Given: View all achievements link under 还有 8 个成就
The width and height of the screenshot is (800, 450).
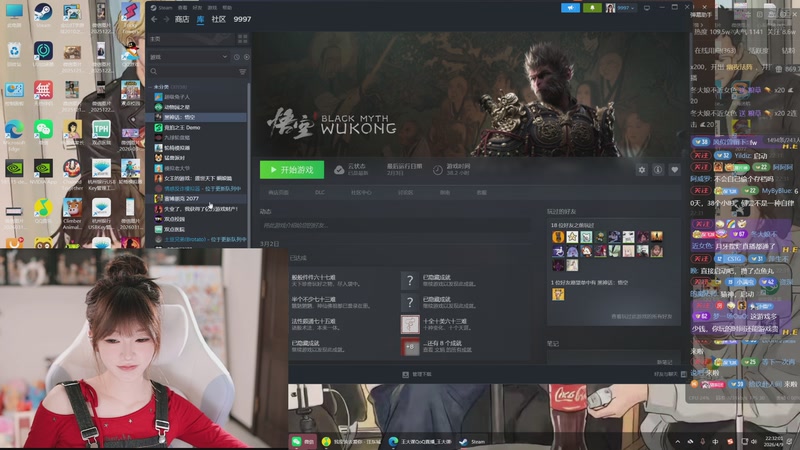Looking at the screenshot, I should point(447,350).
